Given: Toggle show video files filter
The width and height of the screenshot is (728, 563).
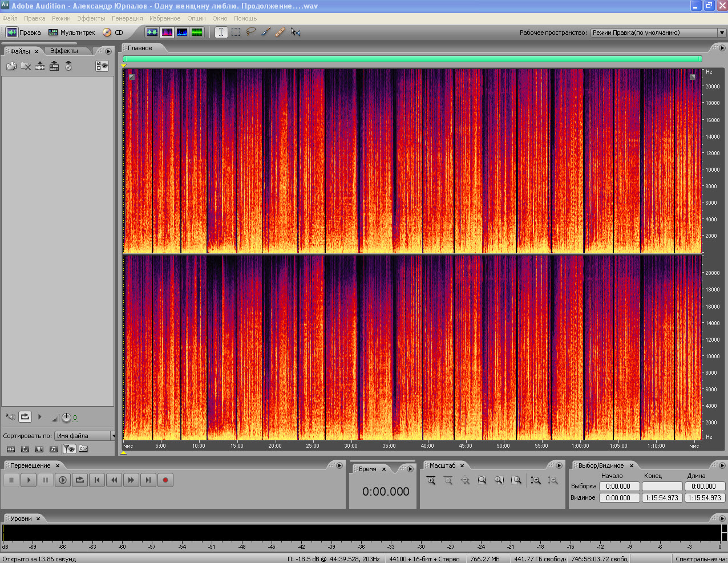Looking at the screenshot, I should pos(39,449).
